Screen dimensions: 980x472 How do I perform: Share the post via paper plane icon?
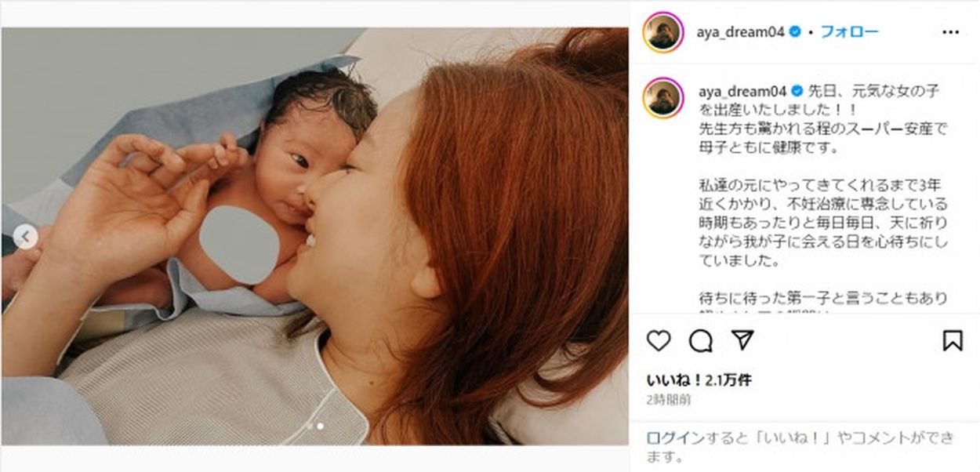(742, 340)
